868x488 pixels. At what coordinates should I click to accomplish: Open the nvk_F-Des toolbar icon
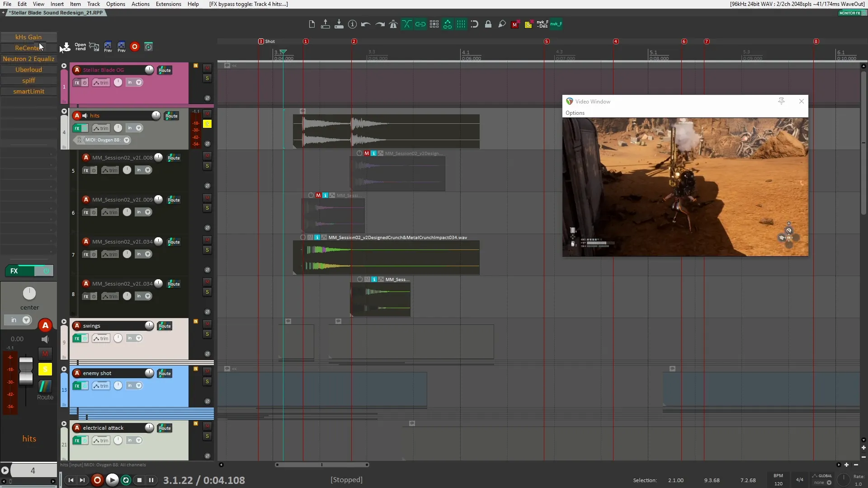pyautogui.click(x=542, y=24)
